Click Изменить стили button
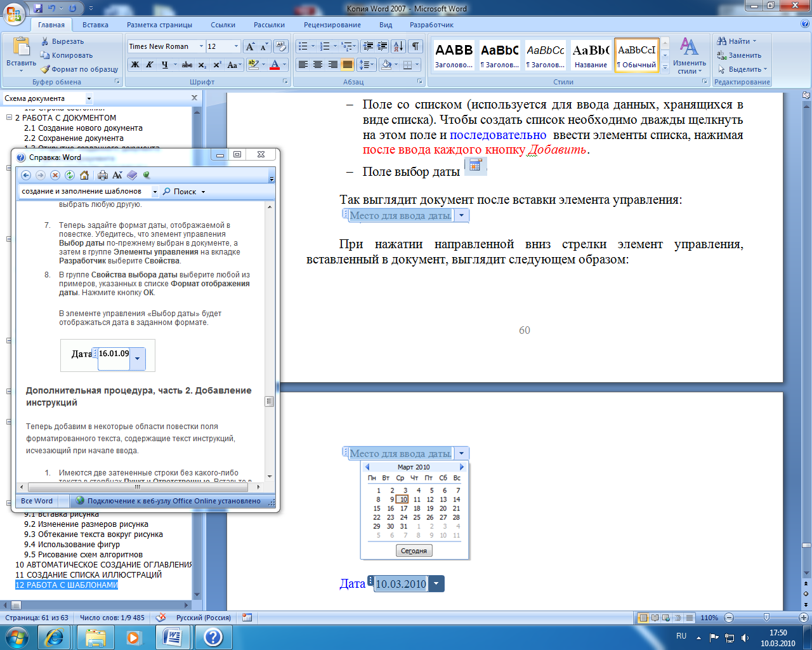The width and height of the screenshot is (812, 650). pyautogui.click(x=689, y=55)
